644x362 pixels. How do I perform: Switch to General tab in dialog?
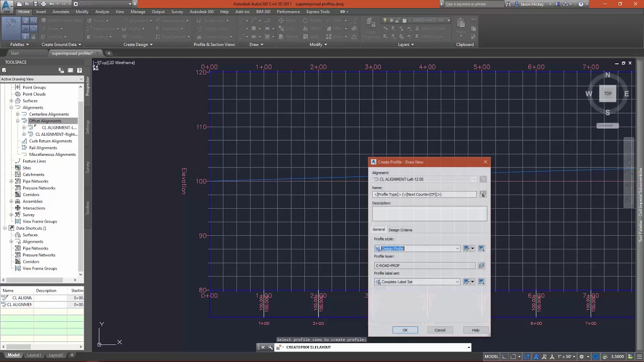click(378, 230)
